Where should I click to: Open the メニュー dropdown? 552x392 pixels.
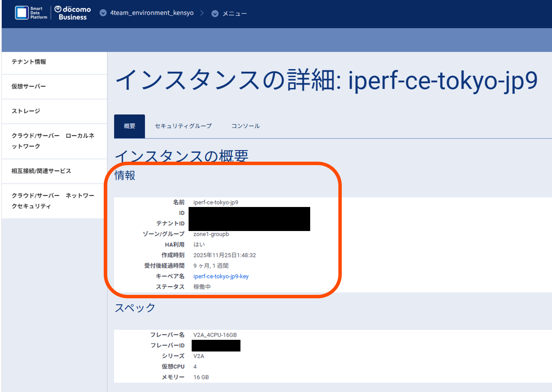[229, 13]
